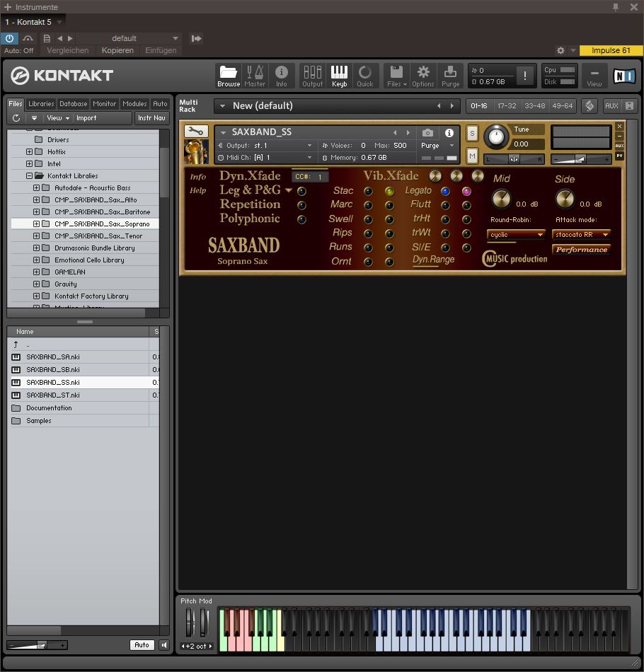Open the New (default) multi menu
This screenshot has height=672, width=644.
(222, 106)
